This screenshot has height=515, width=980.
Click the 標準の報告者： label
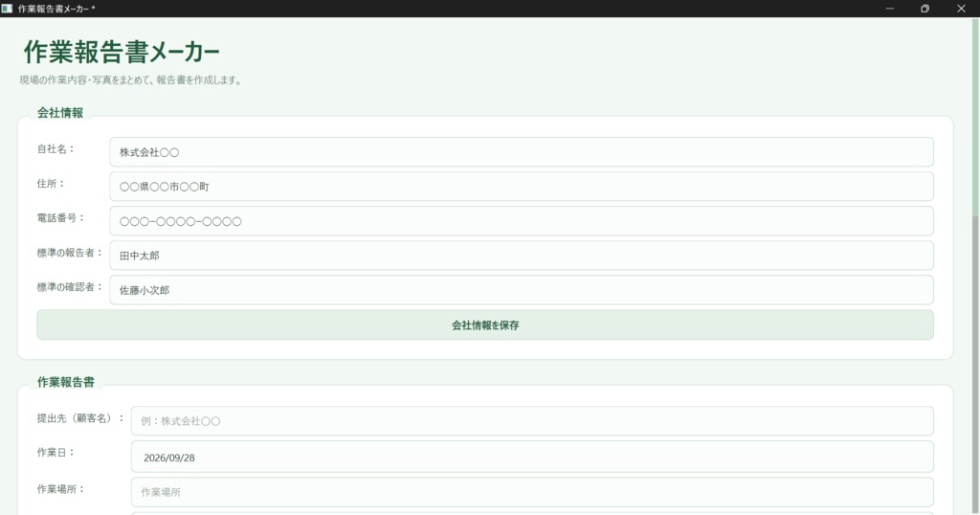click(x=70, y=253)
